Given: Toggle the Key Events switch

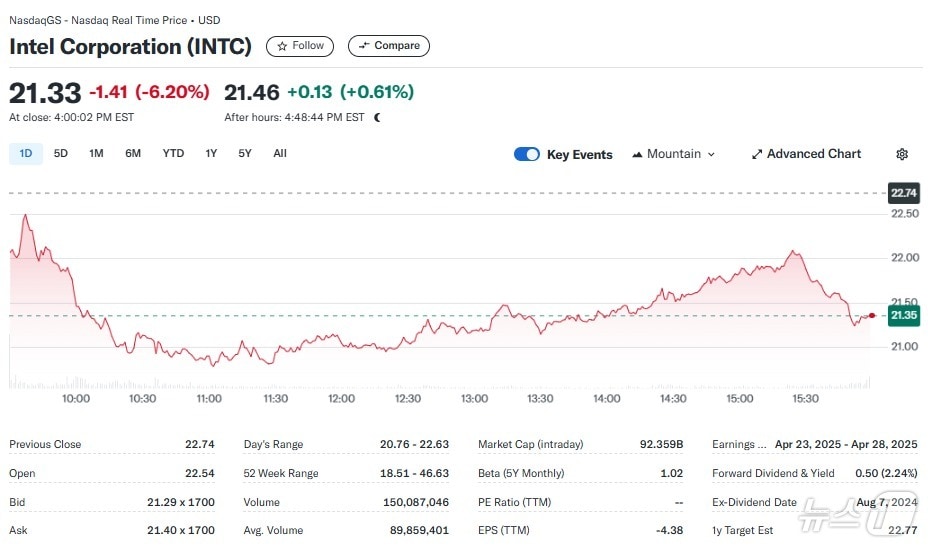Looking at the screenshot, I should point(527,154).
